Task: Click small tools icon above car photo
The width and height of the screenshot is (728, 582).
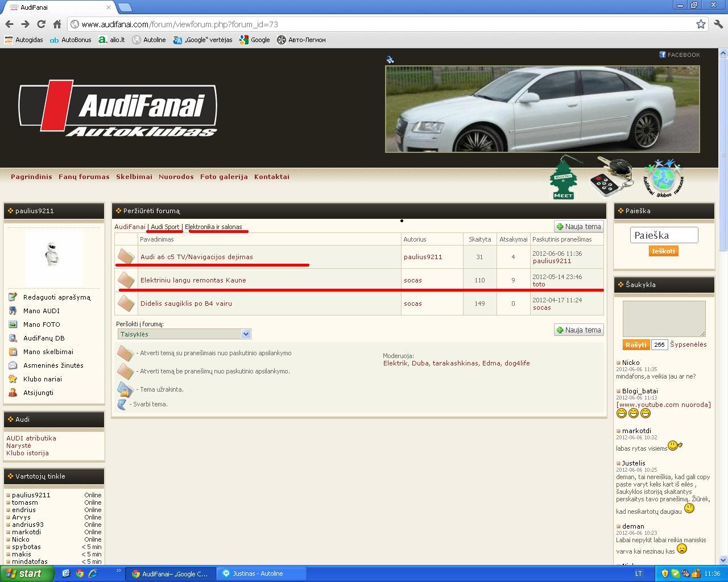Action: [390, 59]
